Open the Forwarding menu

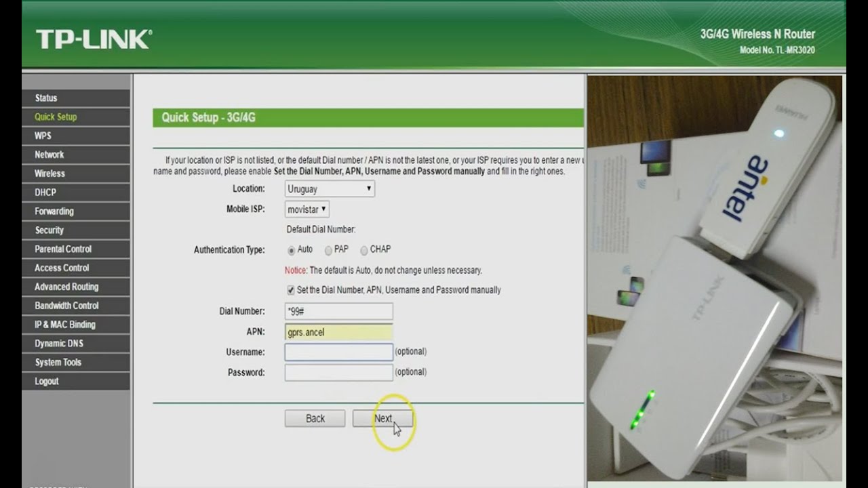(x=75, y=211)
